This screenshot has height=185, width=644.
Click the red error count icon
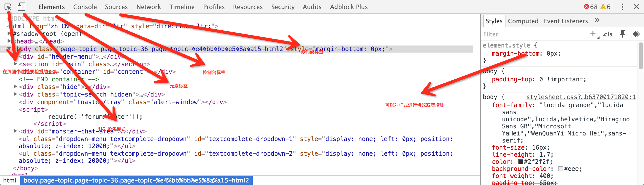click(586, 7)
